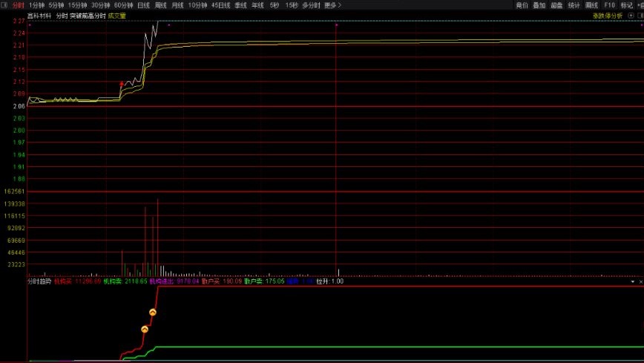Click the 2.27 top price axis label

coord(19,21)
